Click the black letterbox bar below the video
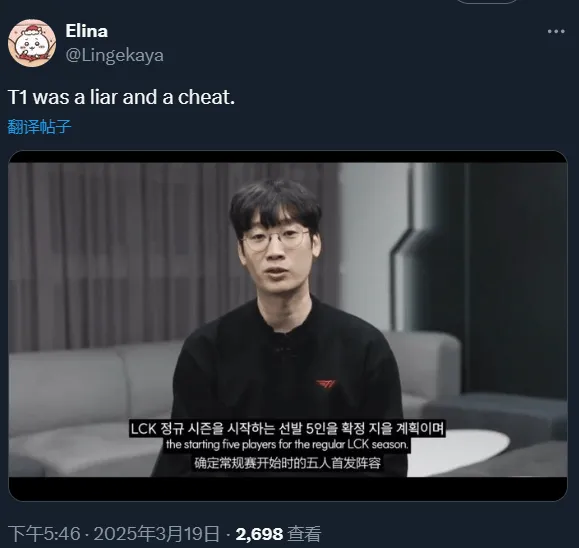579x548 pixels. 288,489
